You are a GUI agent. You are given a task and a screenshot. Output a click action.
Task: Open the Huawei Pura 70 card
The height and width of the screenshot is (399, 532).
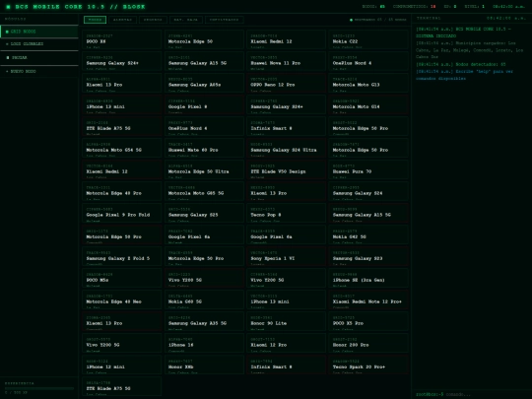pos(368,169)
